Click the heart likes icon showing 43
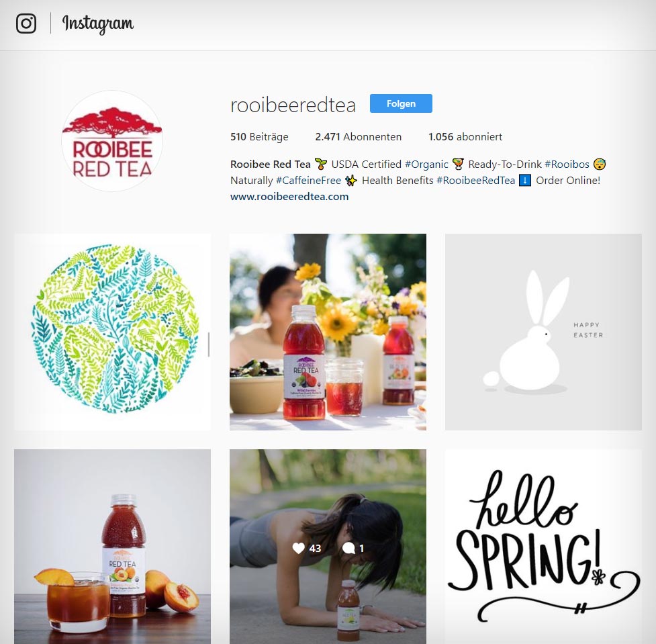656x644 pixels. click(298, 548)
